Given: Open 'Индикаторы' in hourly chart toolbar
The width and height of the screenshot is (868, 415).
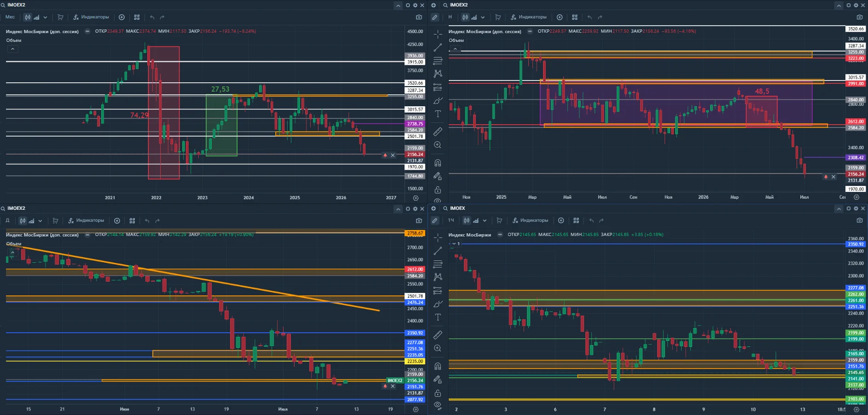Looking at the screenshot, I should pyautogui.click(x=530, y=220).
